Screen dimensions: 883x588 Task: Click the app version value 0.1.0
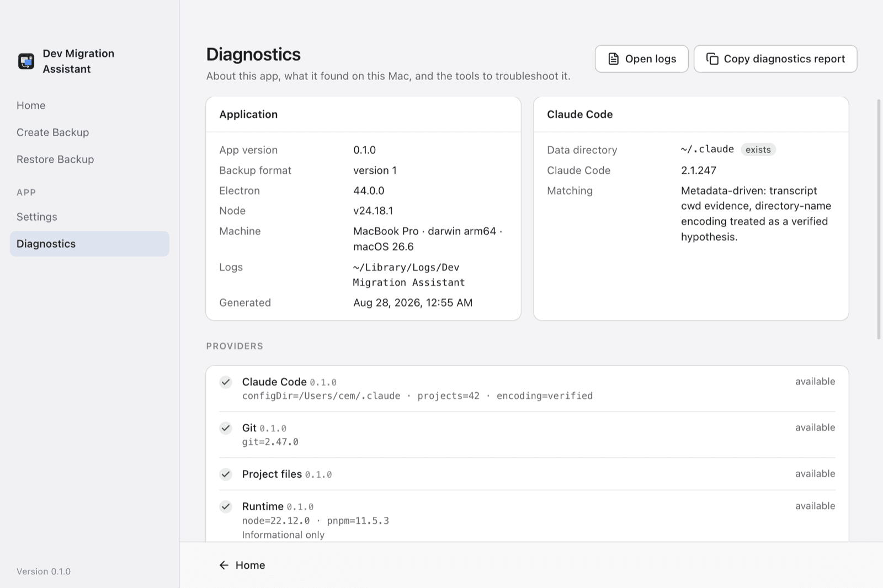coord(365,150)
